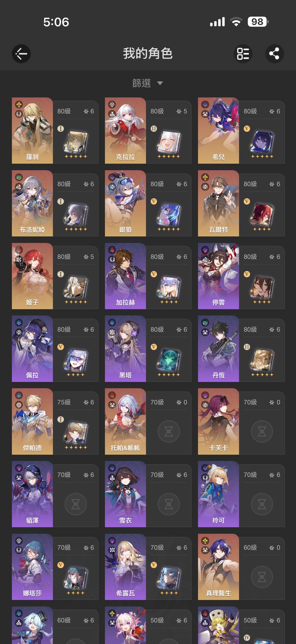Screen dimensions: 296x644
Task: Select 黑塔 light cone icon
Action: (x=169, y=361)
